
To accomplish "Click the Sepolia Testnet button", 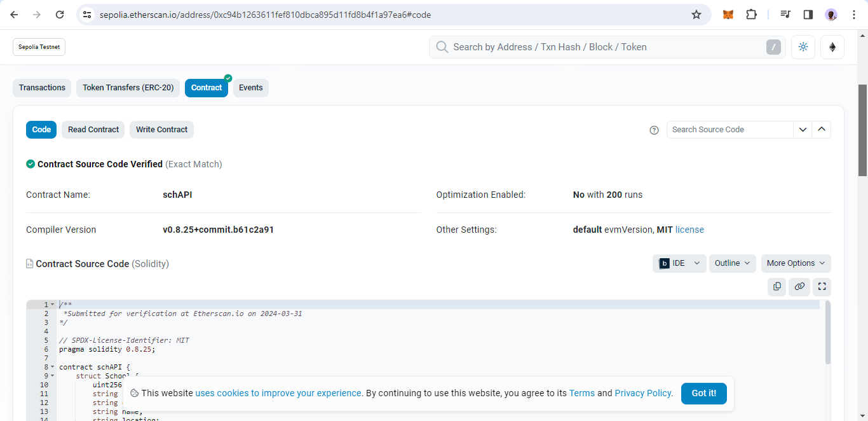I will [39, 47].
